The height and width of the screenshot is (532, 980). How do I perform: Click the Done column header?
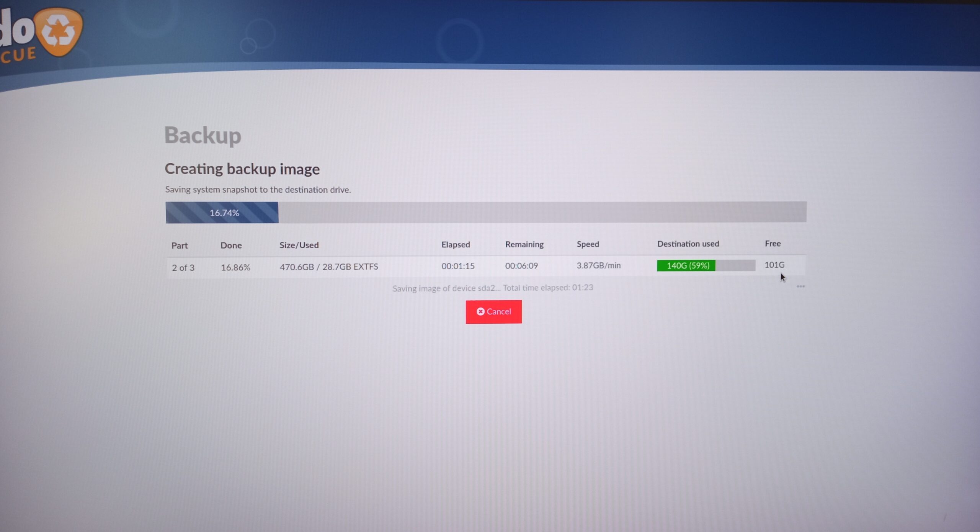click(x=231, y=245)
